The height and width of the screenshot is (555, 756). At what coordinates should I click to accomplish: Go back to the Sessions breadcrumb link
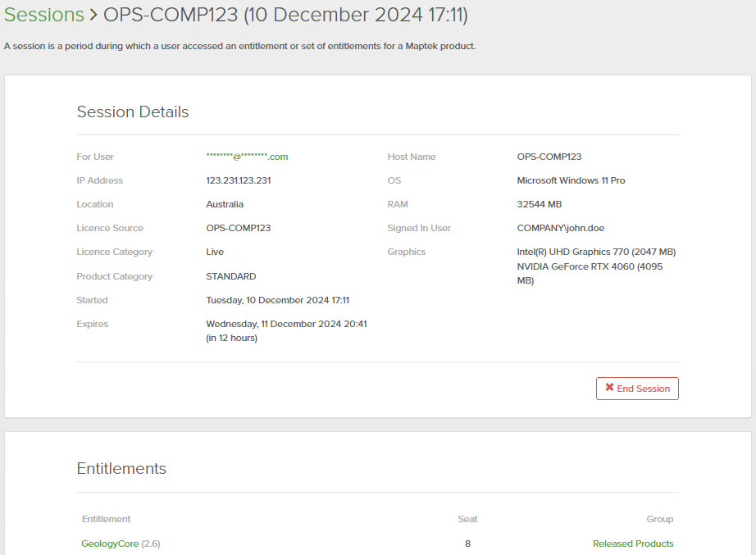(x=44, y=15)
